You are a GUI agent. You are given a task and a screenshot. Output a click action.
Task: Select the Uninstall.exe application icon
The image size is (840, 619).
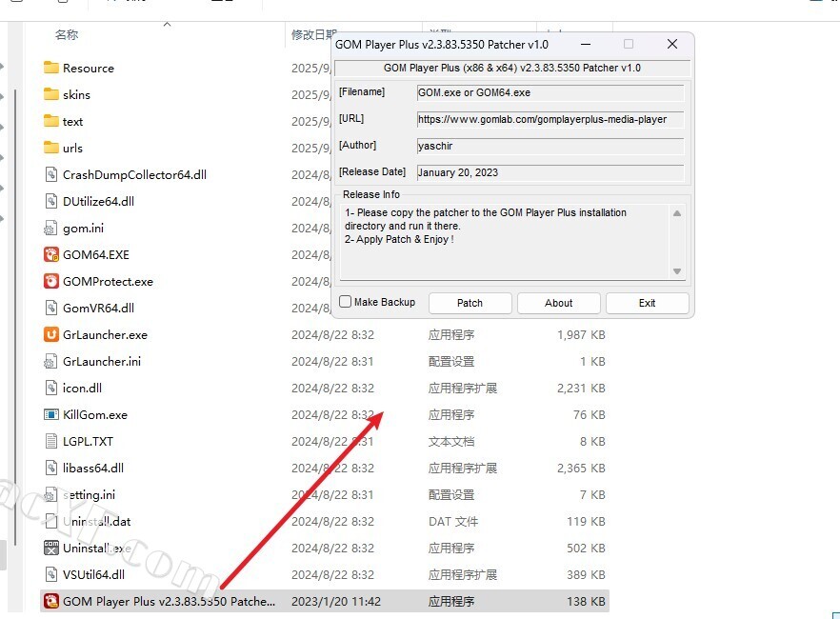point(50,548)
